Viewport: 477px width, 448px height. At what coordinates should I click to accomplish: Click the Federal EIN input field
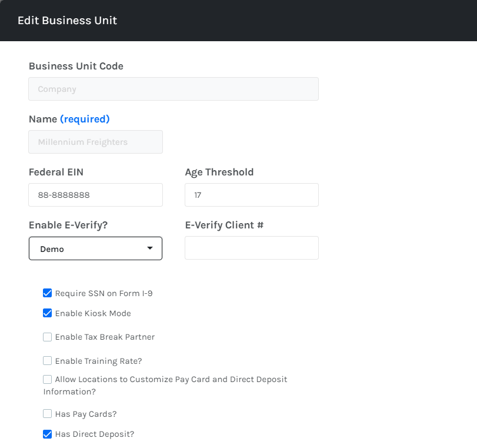click(x=95, y=195)
